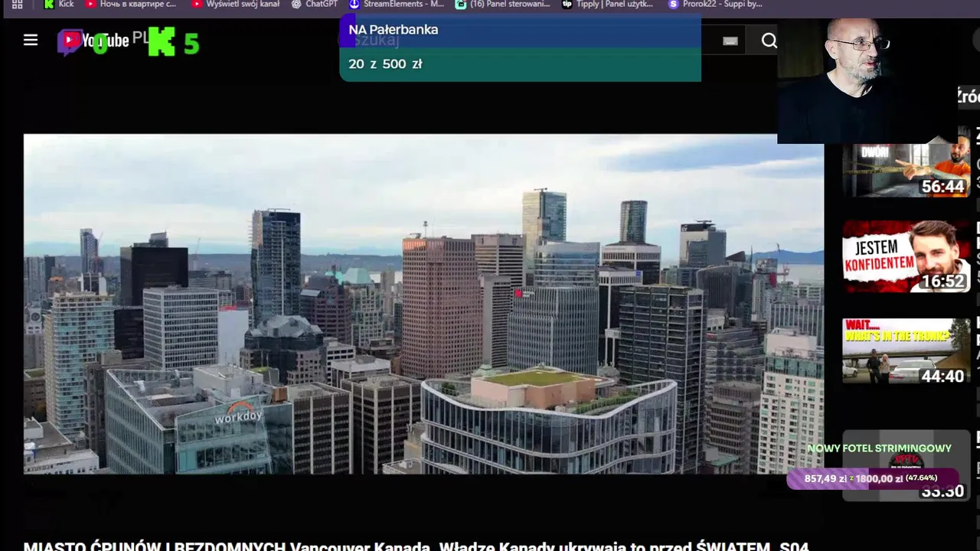This screenshot has height=551, width=980.
Task: Open the on-screen keyboard in search
Action: point(730,41)
